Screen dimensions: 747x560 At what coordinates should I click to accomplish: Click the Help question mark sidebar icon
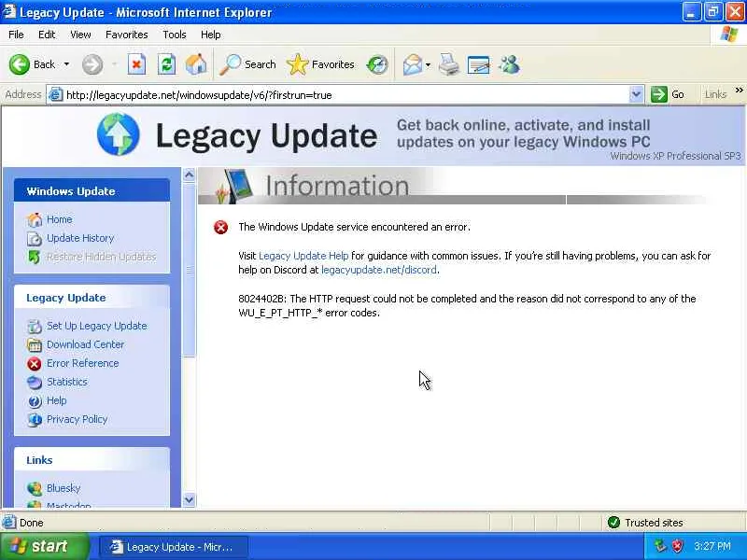click(x=35, y=401)
